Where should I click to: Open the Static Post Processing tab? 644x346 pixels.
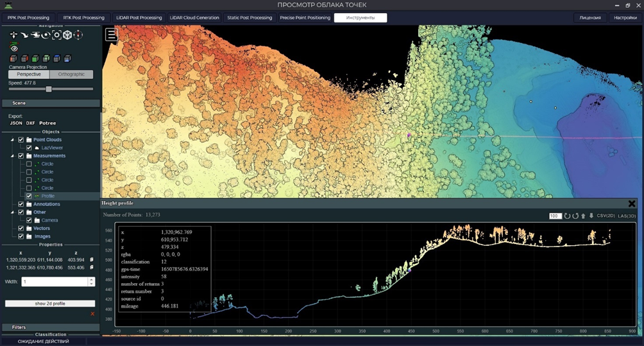coord(250,18)
